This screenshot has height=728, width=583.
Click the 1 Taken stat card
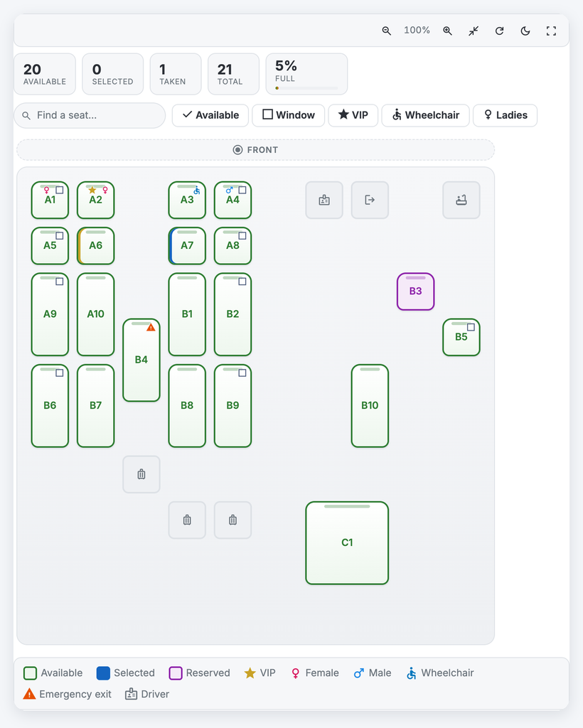176,74
